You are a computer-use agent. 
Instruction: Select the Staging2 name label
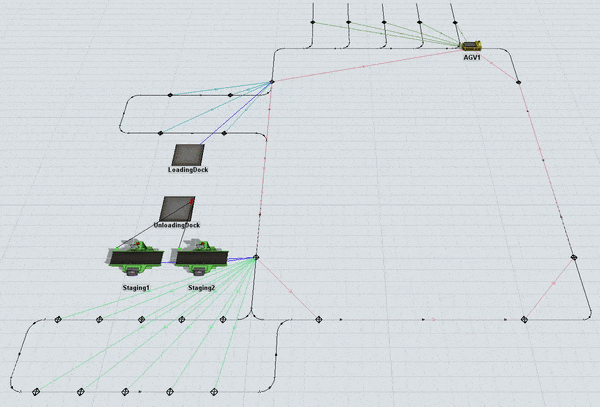(x=203, y=288)
